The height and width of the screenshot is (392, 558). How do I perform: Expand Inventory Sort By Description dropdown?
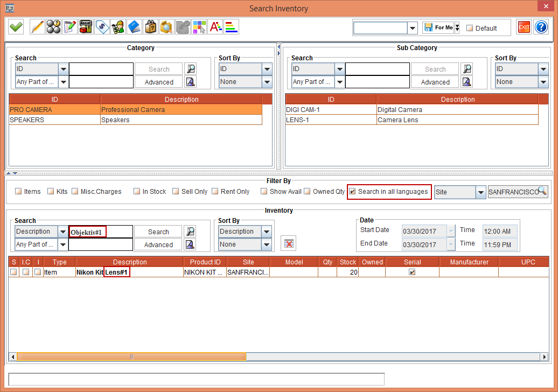coord(267,232)
